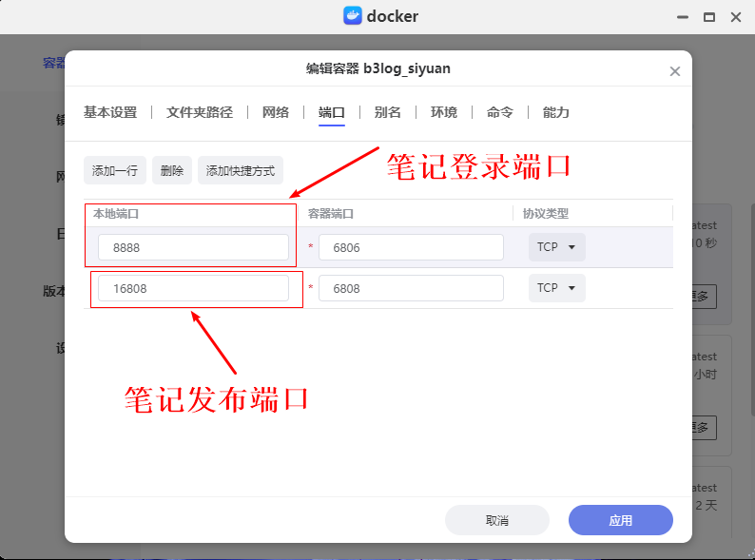Focus the container port field containing 6806

(411, 247)
